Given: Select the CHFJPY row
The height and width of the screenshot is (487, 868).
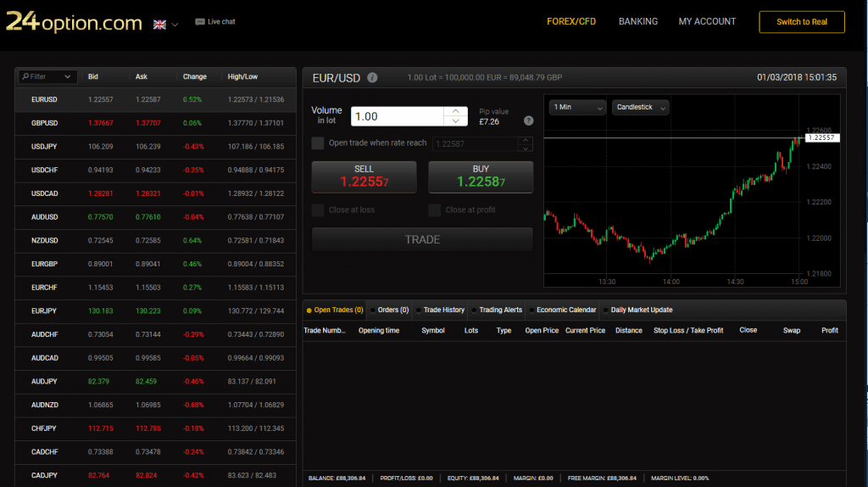Looking at the screenshot, I should click(156, 428).
